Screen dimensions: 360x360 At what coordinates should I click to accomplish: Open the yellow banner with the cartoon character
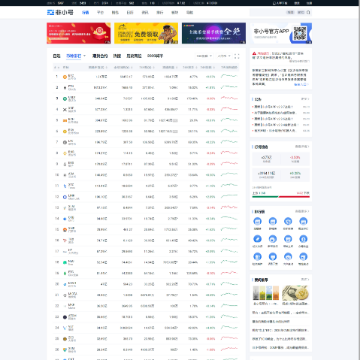146,33
